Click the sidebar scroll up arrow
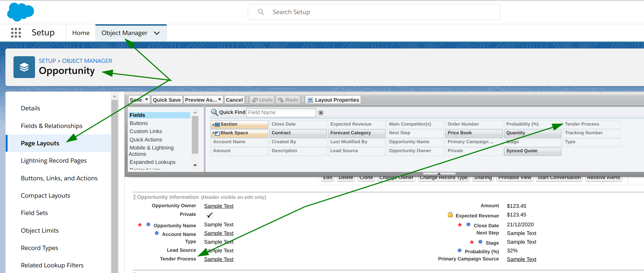Image resolution: width=644 pixels, height=273 pixels. [114, 96]
